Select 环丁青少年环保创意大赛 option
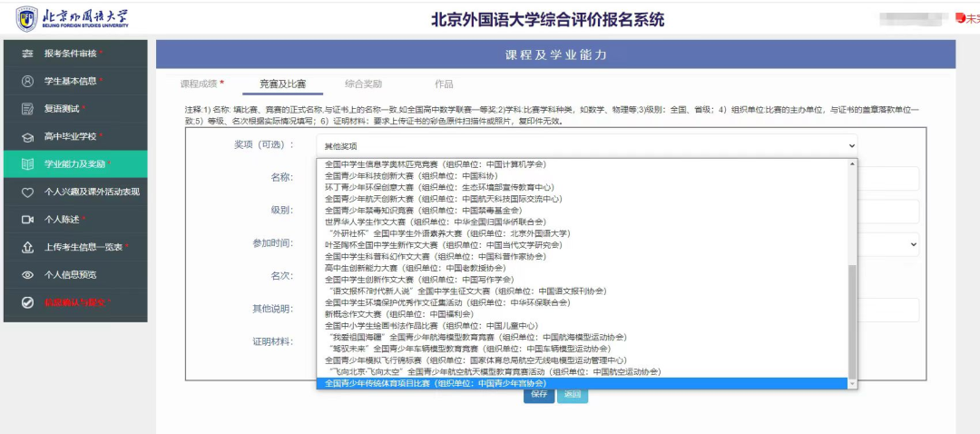This screenshot has height=434, width=980. pos(582,188)
